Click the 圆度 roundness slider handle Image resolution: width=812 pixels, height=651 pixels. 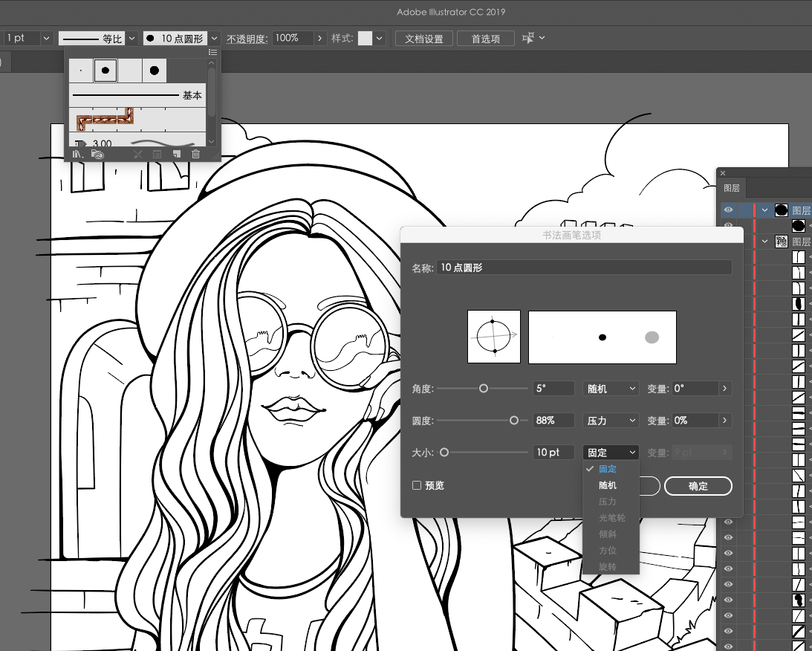tap(514, 421)
